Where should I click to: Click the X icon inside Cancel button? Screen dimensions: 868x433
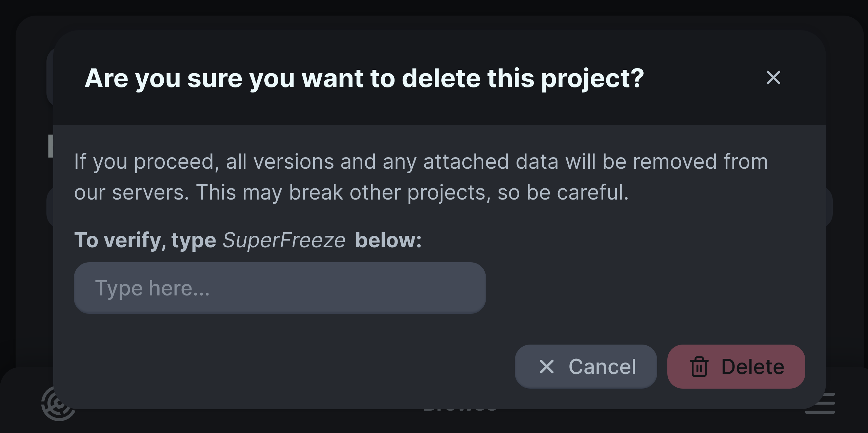[546, 367]
